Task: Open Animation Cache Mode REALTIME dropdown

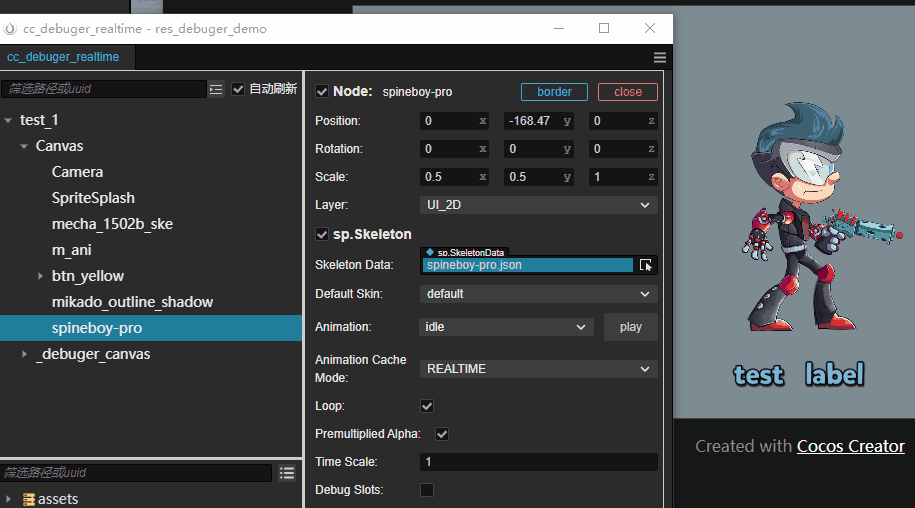Action: 539,369
